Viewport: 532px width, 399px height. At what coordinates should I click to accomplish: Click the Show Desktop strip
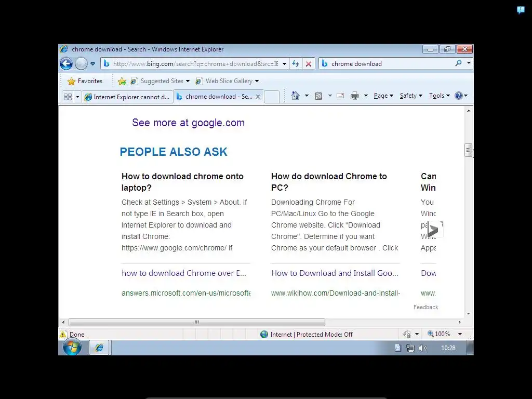point(470,348)
